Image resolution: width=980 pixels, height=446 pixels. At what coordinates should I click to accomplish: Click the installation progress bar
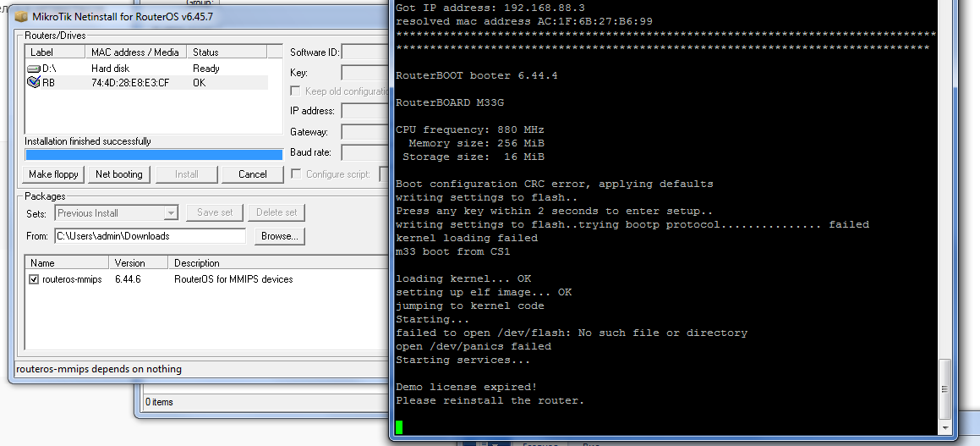tap(154, 155)
